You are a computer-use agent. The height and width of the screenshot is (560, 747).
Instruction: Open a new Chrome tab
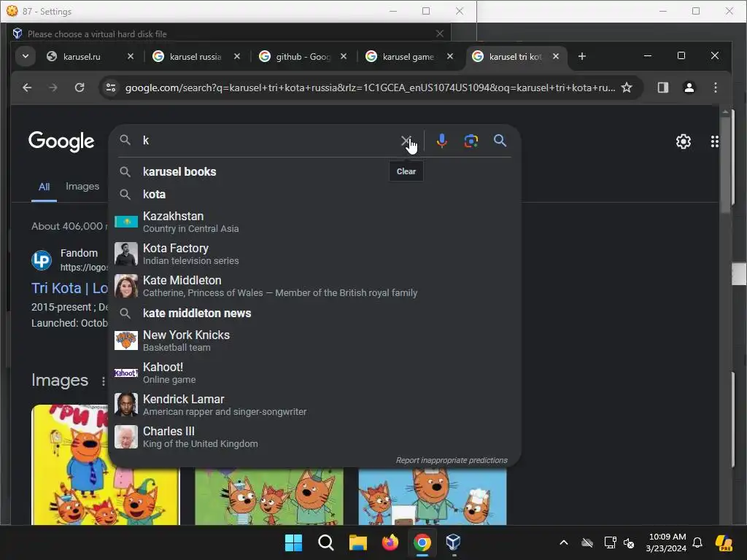pos(581,57)
